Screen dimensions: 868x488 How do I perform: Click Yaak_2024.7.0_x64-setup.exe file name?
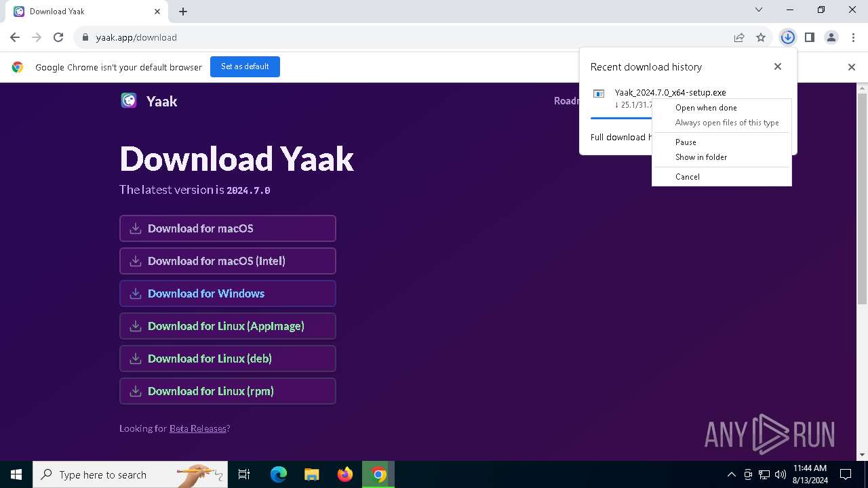(671, 93)
